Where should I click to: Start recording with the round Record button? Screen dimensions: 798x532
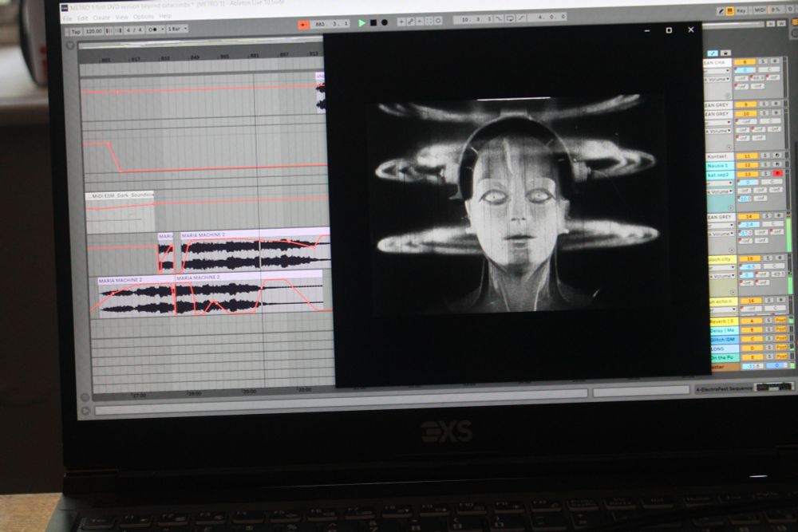click(x=385, y=22)
